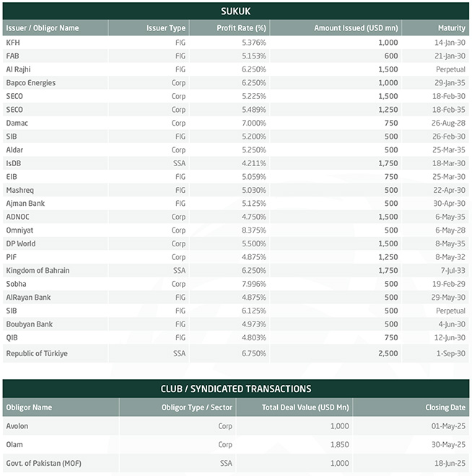Screen dimensions: 472x476
Task: Click the Issuer Type column header
Action: (x=149, y=28)
